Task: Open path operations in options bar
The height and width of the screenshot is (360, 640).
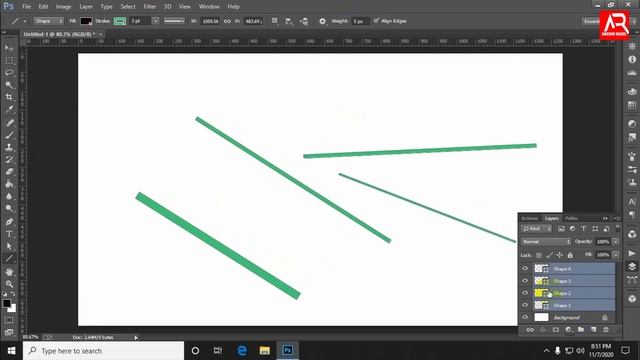Action: click(275, 21)
